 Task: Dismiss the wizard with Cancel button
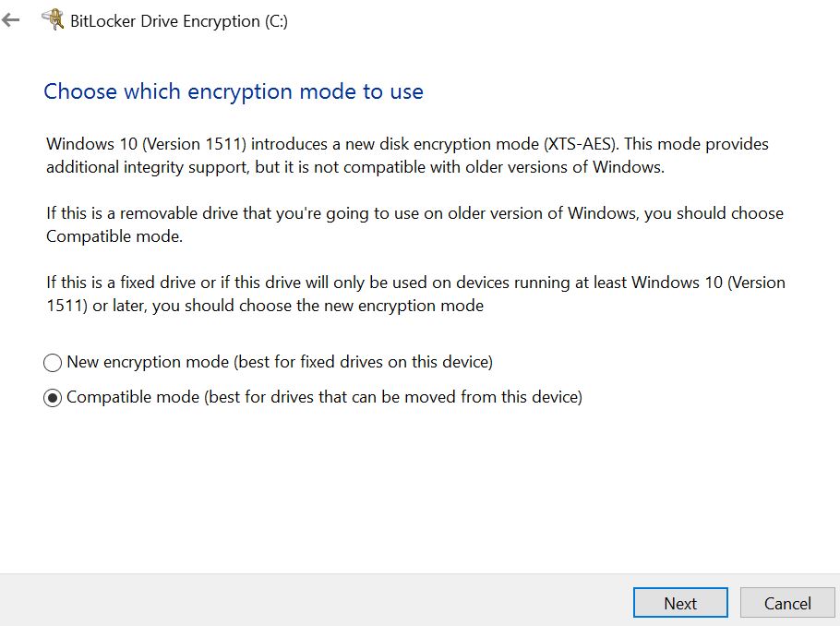(x=787, y=603)
